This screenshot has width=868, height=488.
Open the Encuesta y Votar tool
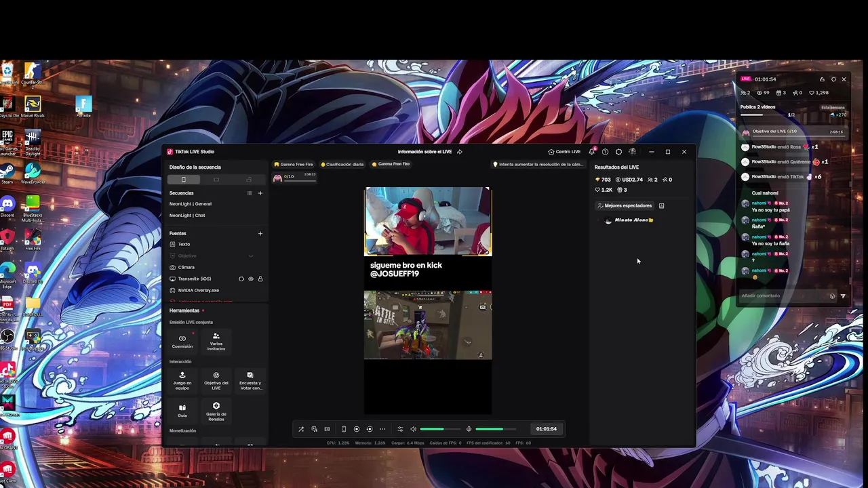[250, 380]
